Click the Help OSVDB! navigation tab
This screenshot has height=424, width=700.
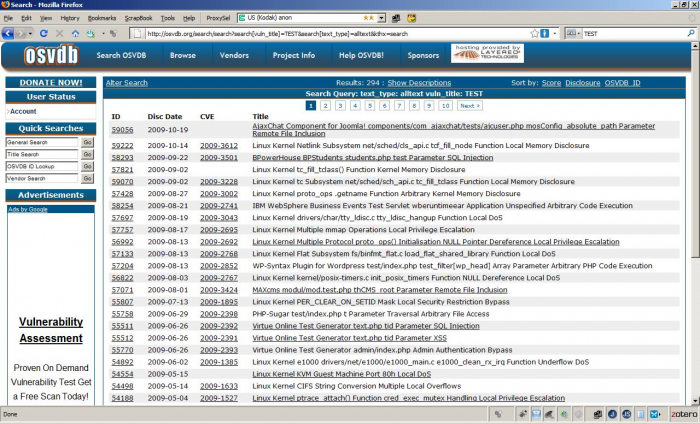(x=361, y=55)
